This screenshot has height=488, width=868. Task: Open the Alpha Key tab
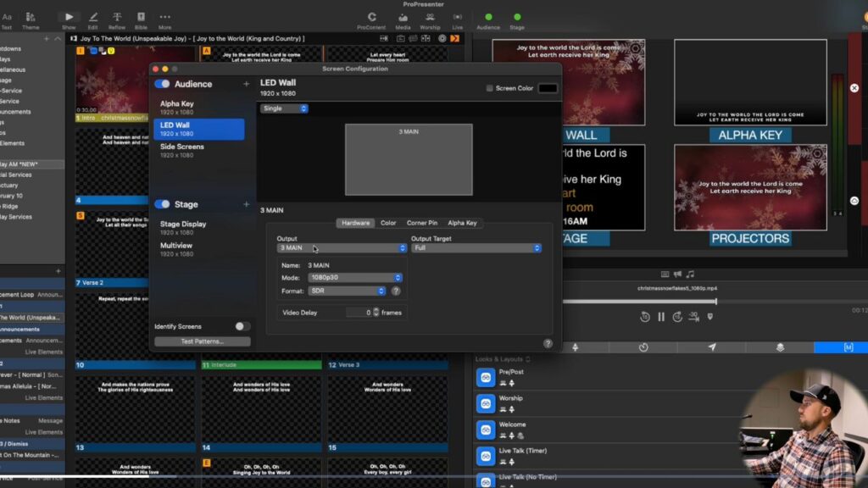(x=462, y=223)
